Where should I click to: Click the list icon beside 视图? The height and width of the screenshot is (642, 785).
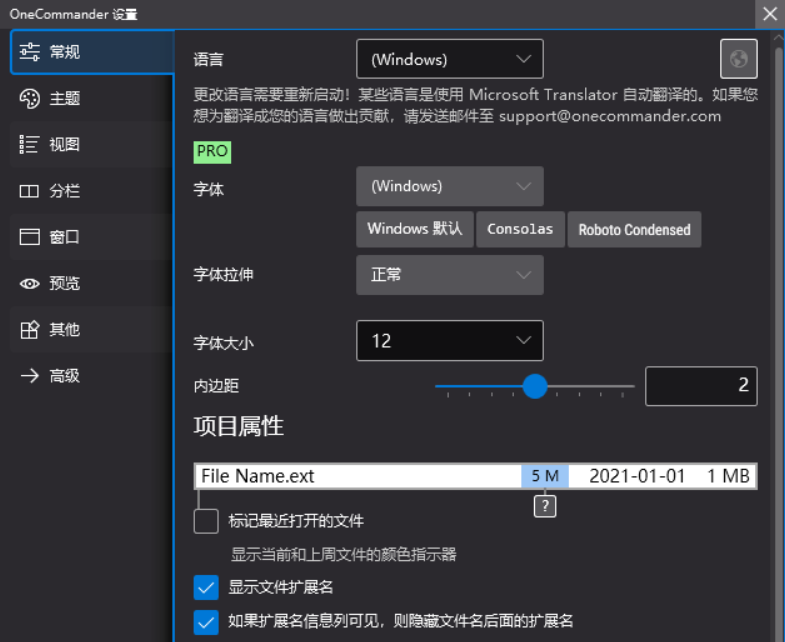[x=29, y=145]
